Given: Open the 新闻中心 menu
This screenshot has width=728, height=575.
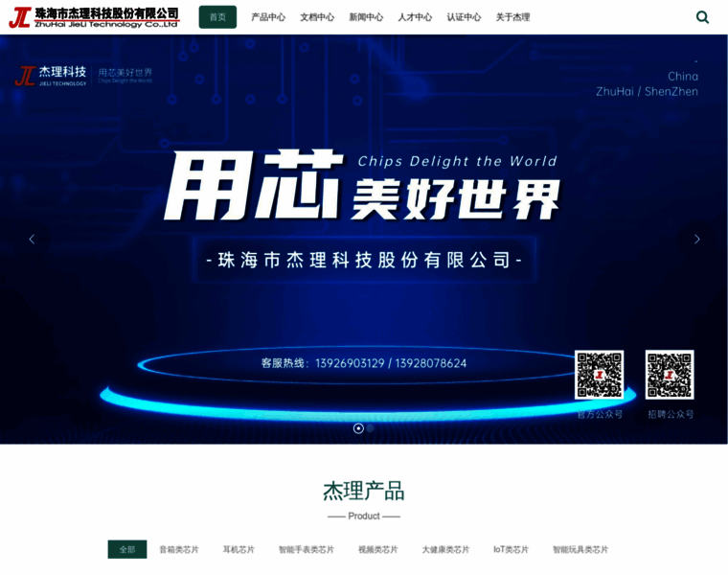Looking at the screenshot, I should pos(366,17).
